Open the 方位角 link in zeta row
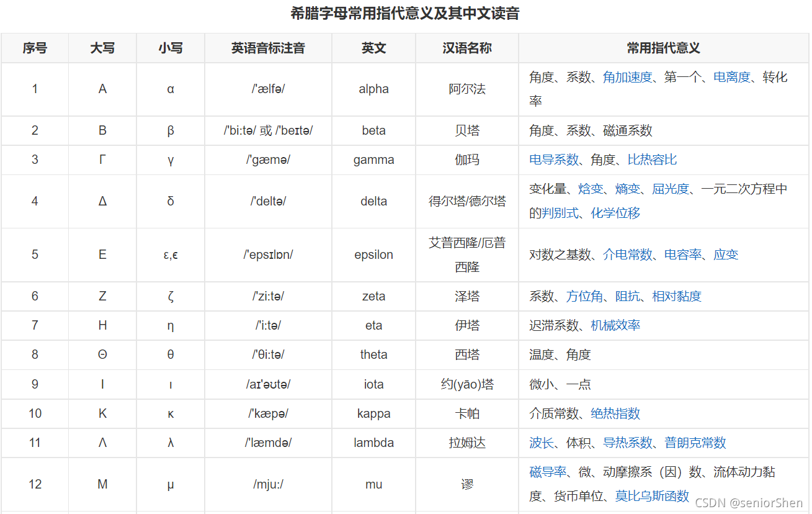 [x=584, y=296]
